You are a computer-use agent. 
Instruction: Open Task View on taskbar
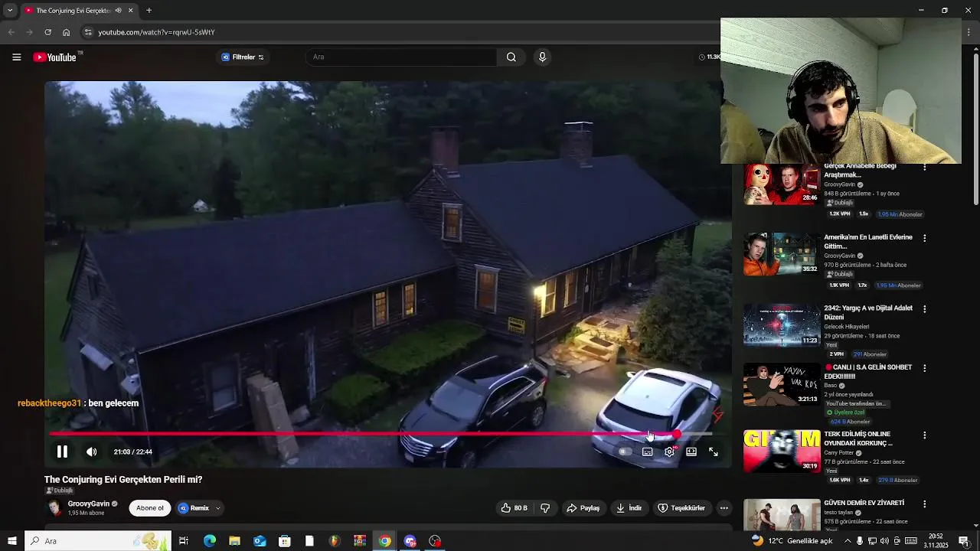[x=184, y=541]
